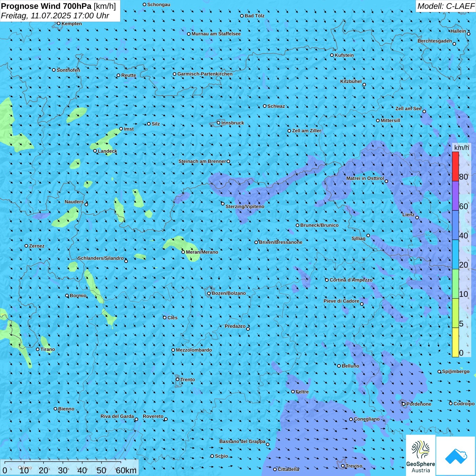
Task: Select the Sterzing/Vipiteno marker
Action: coord(223,204)
